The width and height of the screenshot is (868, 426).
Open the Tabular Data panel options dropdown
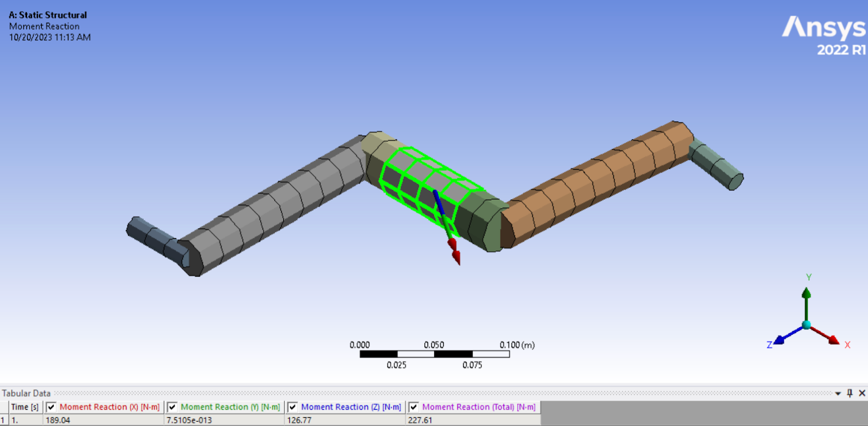pos(838,393)
